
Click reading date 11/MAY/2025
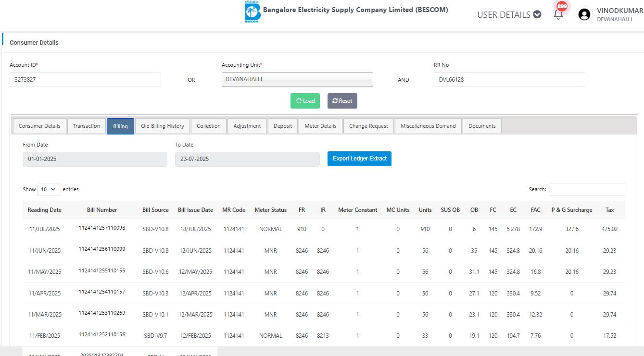point(45,272)
